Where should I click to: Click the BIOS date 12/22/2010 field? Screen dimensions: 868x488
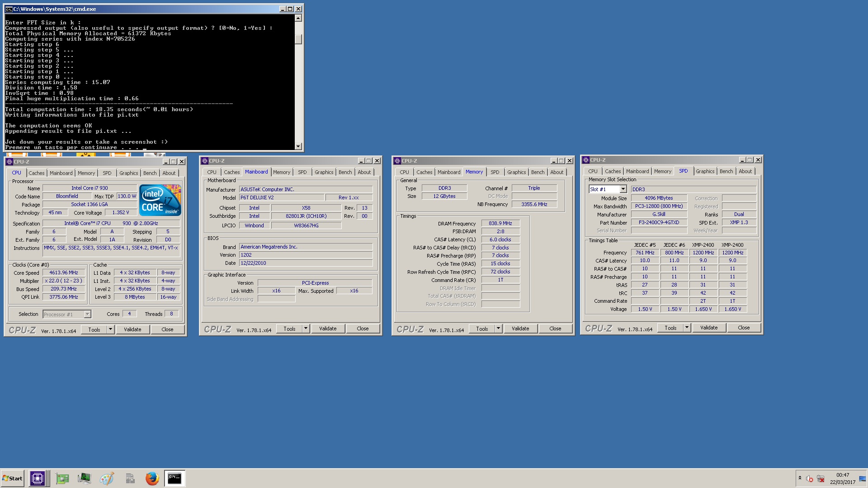pos(306,263)
